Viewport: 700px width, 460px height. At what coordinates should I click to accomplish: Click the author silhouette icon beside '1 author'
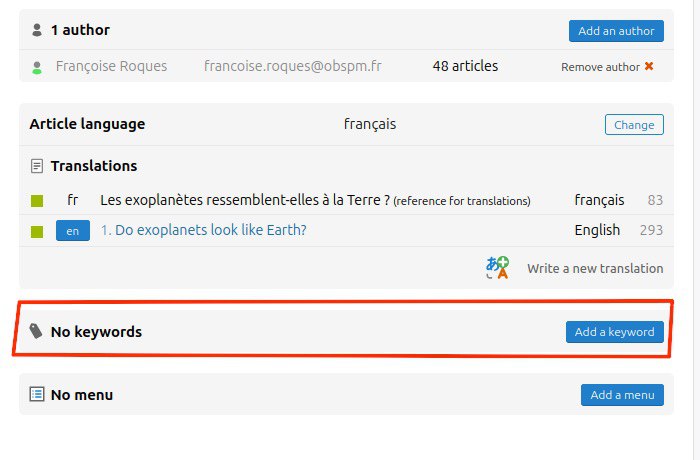click(x=37, y=30)
